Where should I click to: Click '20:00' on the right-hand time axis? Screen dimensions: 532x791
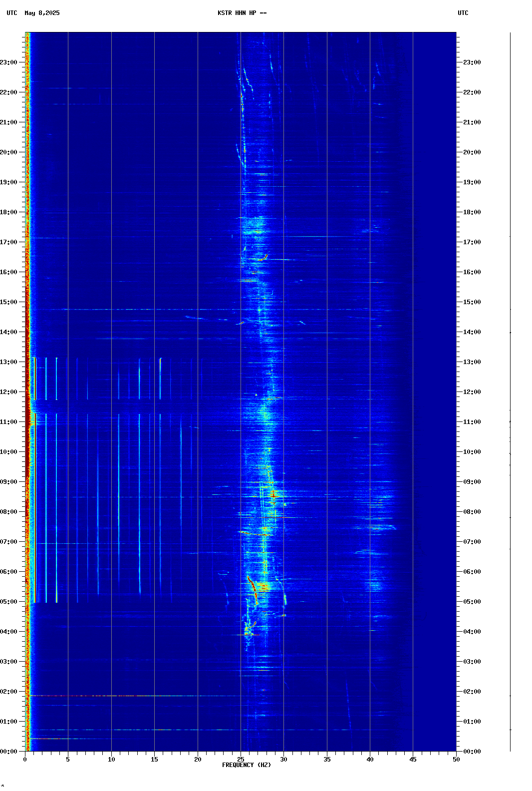pos(472,152)
